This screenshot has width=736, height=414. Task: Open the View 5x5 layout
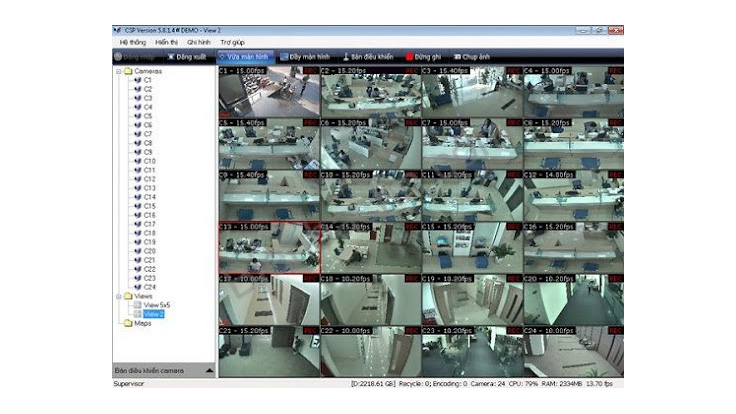point(158,305)
